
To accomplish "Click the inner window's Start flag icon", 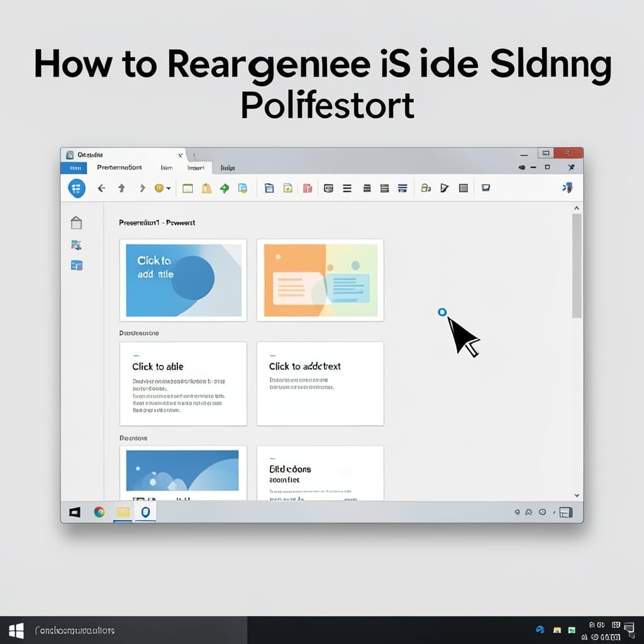I will 75,512.
